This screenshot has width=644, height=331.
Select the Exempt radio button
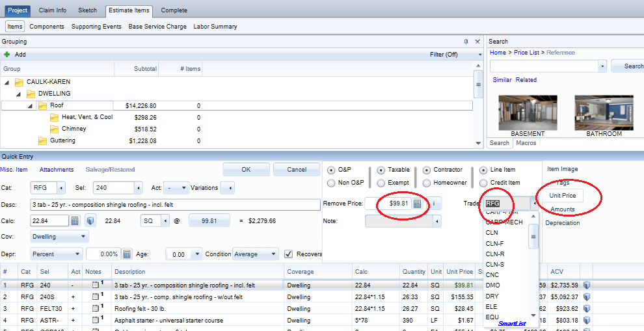(x=381, y=183)
